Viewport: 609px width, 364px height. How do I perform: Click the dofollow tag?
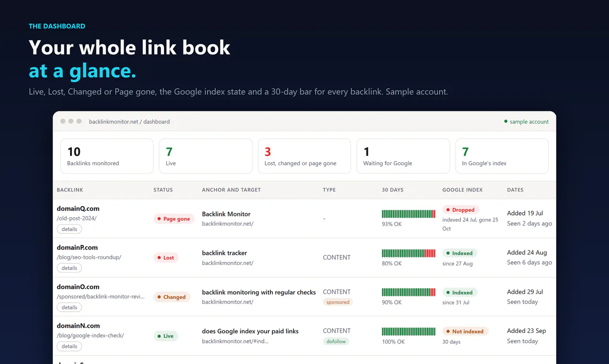pos(336,341)
